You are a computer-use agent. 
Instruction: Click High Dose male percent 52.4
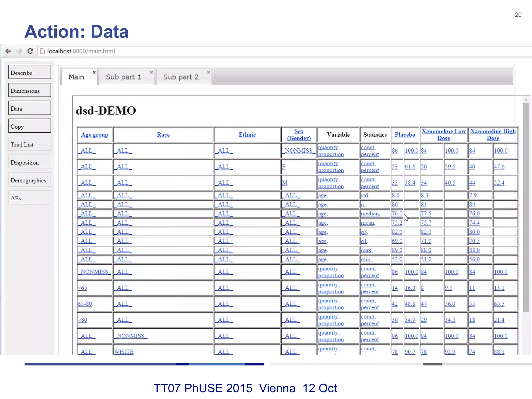click(x=499, y=183)
